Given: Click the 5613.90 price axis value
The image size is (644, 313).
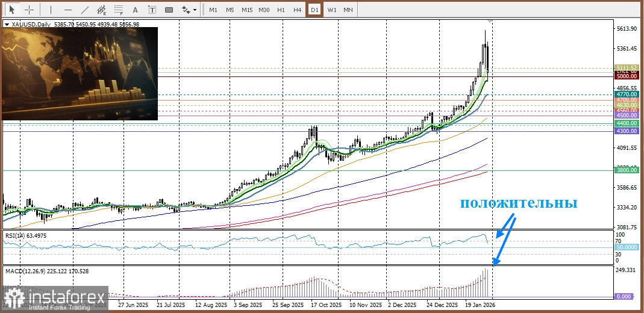Looking at the screenshot, I should pos(627,28).
